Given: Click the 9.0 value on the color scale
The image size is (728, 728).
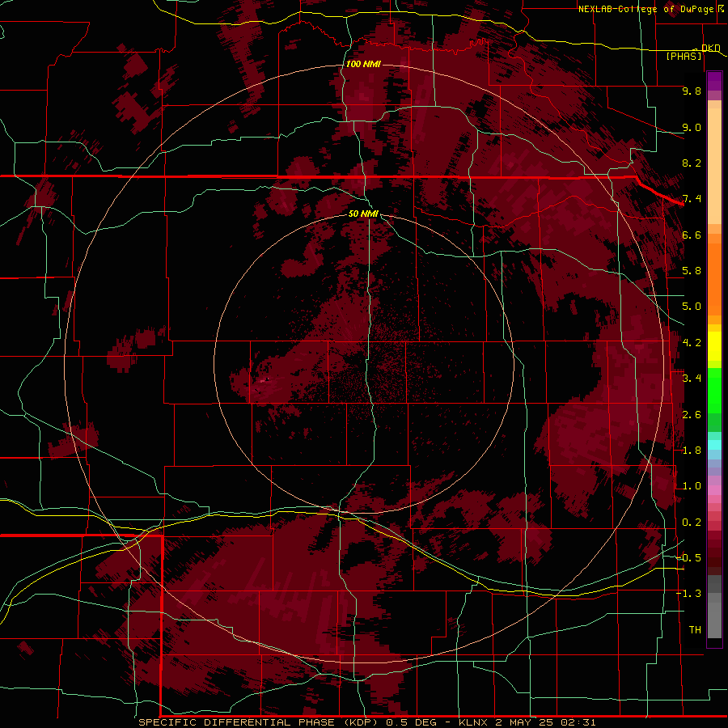Looking at the screenshot, I should (x=692, y=127).
